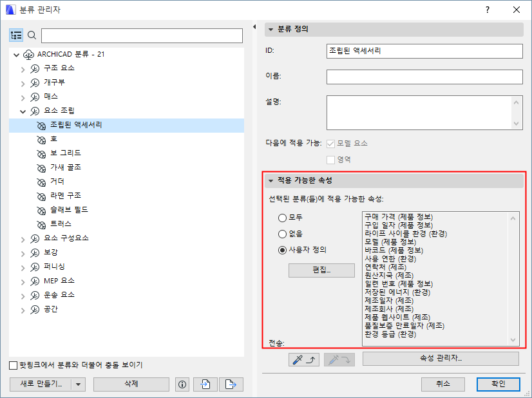Viewport: 532px width, 398px height.
Task: Click the branch icon next to 요소 조립
Action: point(35,111)
